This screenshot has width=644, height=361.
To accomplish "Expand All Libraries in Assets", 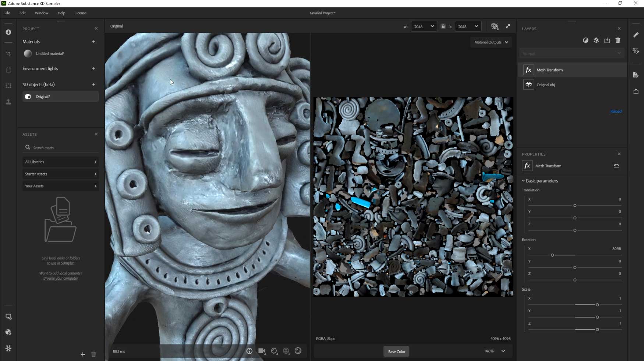I will coord(61,162).
